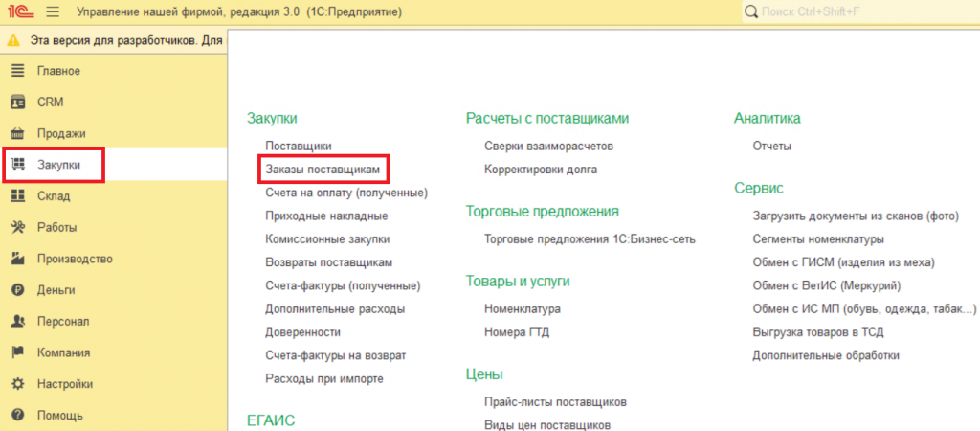Click the Торговые предложения group heading

542,212
